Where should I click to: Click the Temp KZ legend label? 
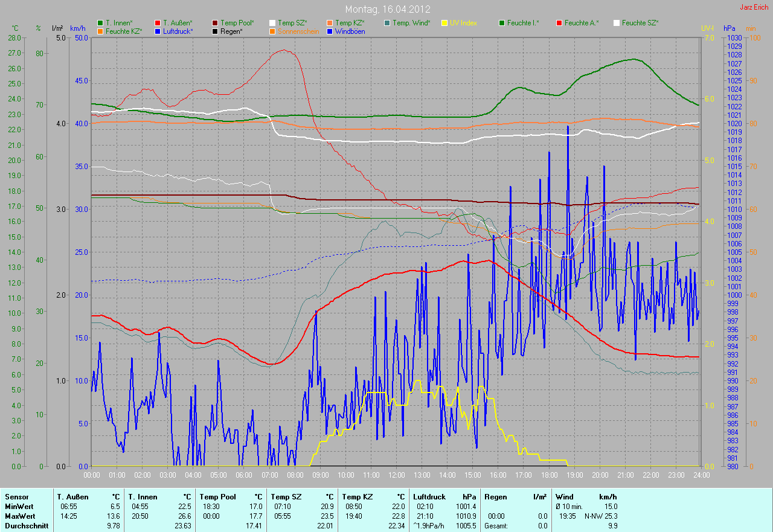(354, 23)
